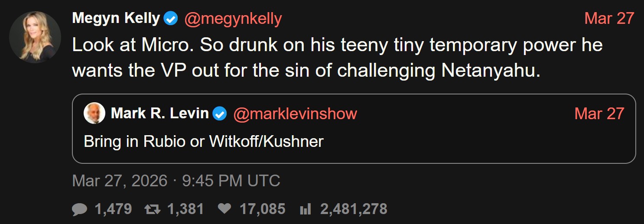Image resolution: width=644 pixels, height=224 pixels.
Task: Open the @marklevinshow handle link
Action: pyautogui.click(x=295, y=114)
